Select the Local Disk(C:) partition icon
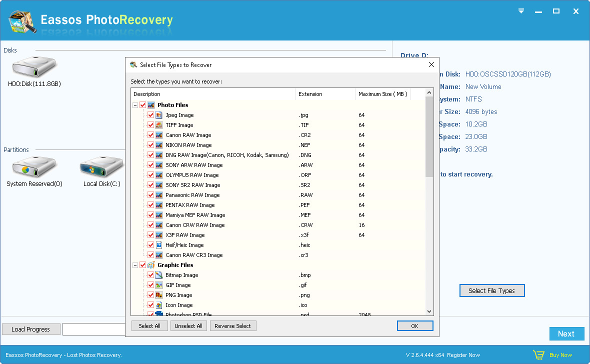This screenshot has height=364, width=590. pos(101,166)
